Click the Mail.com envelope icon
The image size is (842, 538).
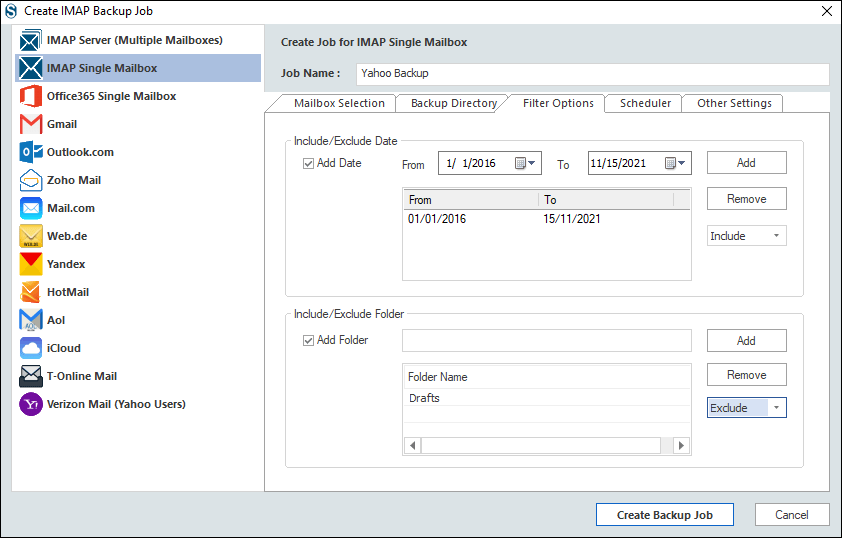(x=31, y=208)
